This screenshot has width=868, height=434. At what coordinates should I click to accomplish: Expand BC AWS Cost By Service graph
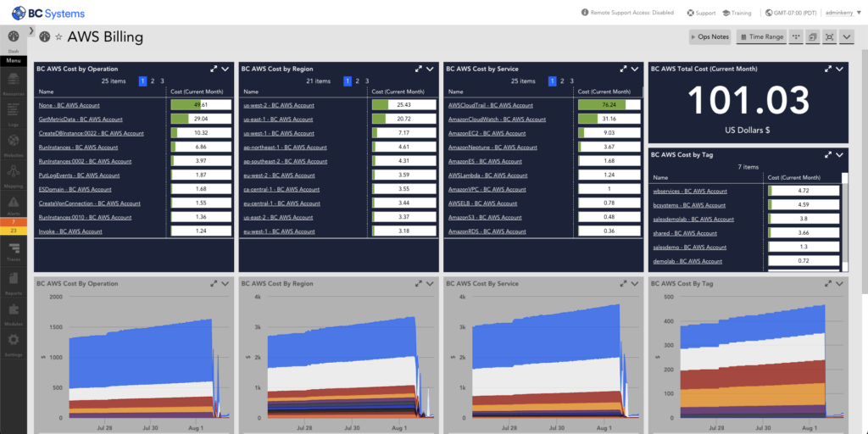click(x=623, y=283)
